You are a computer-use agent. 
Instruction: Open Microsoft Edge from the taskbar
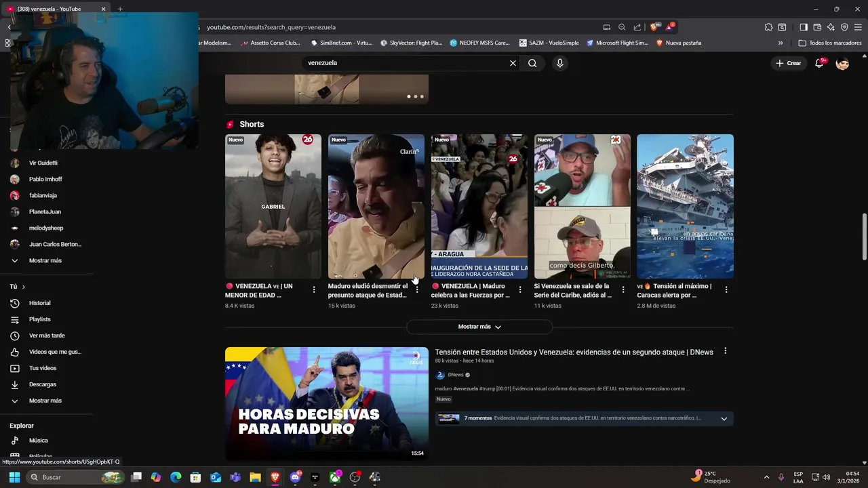click(176, 477)
